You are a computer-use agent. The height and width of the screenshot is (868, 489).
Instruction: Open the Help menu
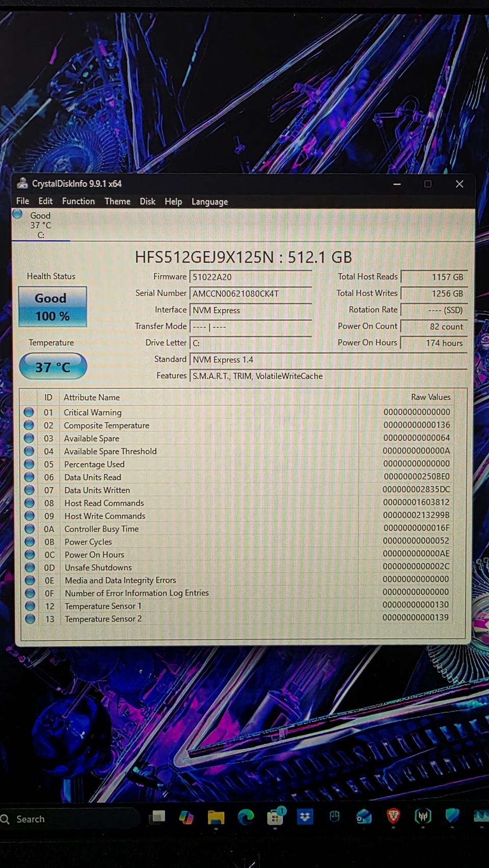(x=173, y=202)
